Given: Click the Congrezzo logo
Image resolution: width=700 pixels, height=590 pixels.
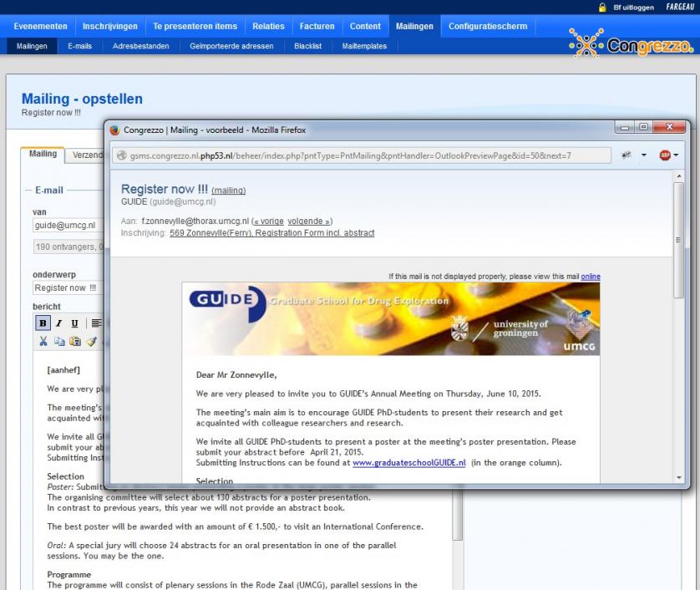Looking at the screenshot, I should click(632, 43).
